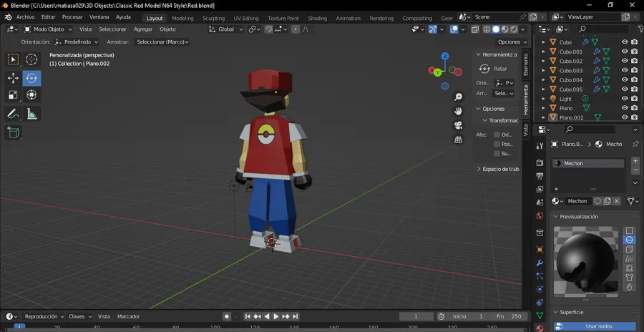Viewport: 644px width, 332px height.
Task: Switch to the Sculpting workspace tab
Action: coord(213,18)
